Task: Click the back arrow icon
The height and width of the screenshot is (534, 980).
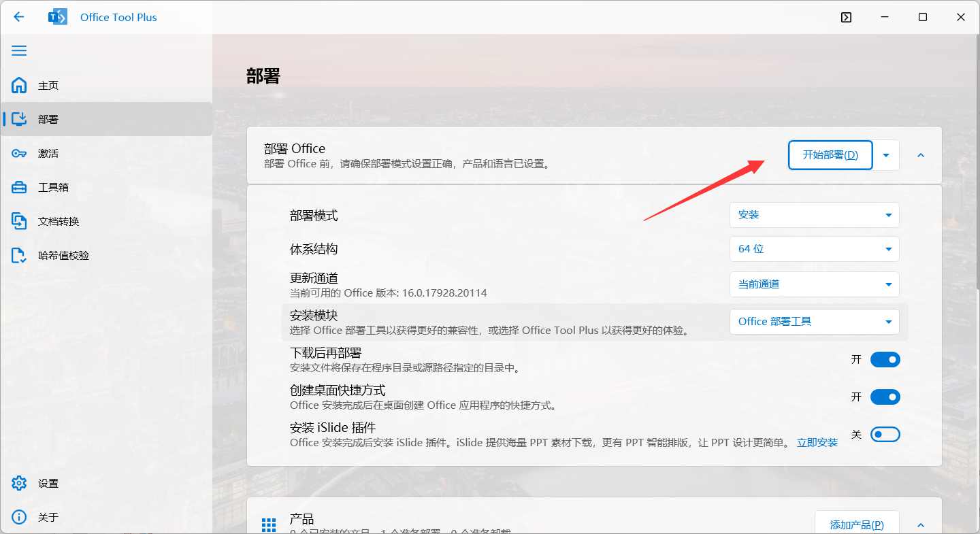Action: (19, 17)
